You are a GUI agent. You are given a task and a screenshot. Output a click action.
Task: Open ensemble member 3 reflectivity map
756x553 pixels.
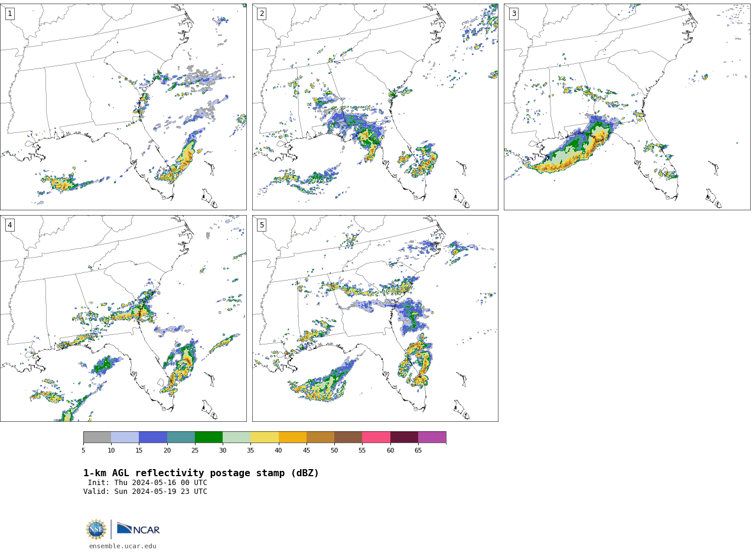coord(627,107)
